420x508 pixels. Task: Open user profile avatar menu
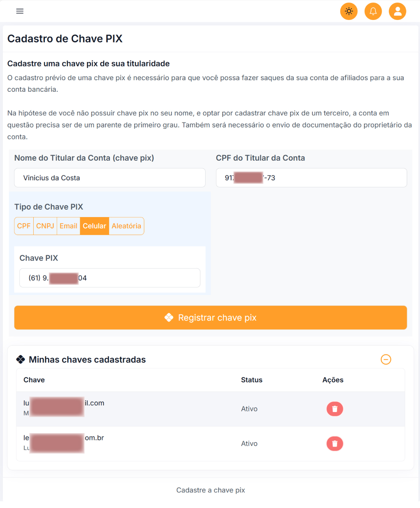[398, 11]
